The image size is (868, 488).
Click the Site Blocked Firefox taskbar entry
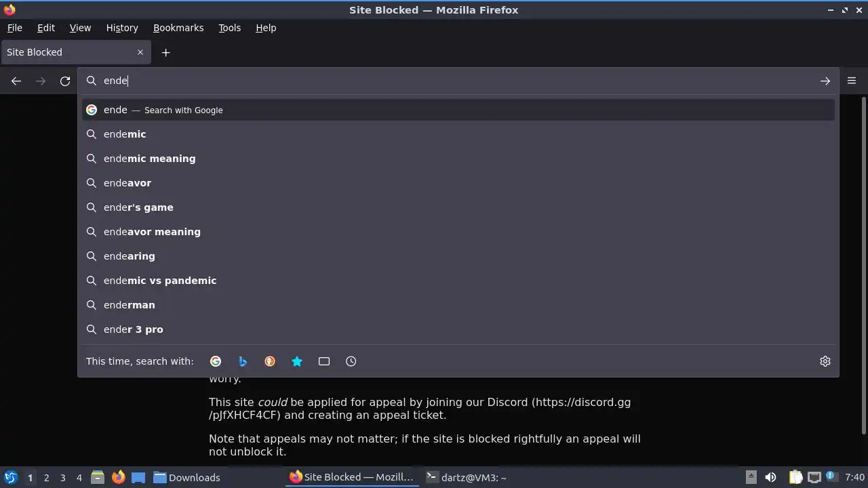(x=351, y=477)
